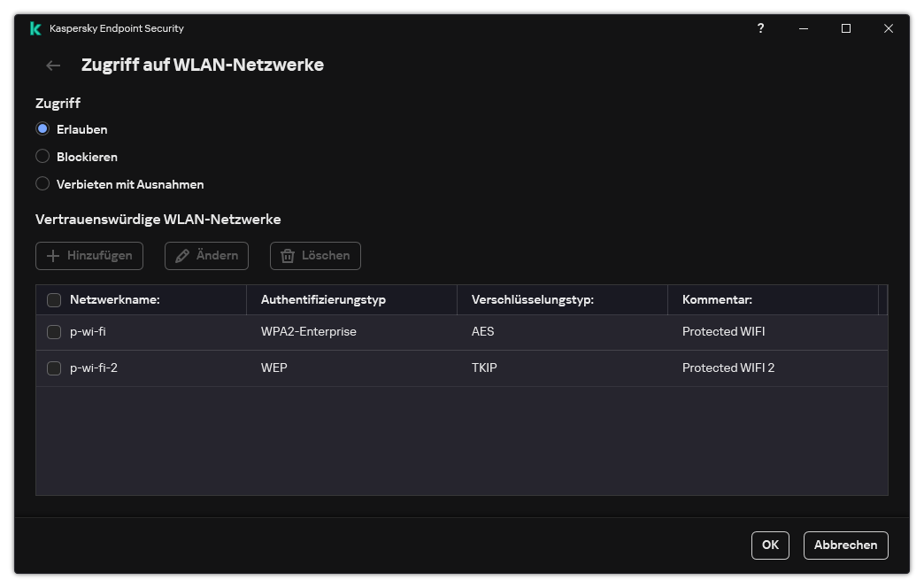
Task: Check the checkbox next to p-wi-fi
Action: (54, 331)
